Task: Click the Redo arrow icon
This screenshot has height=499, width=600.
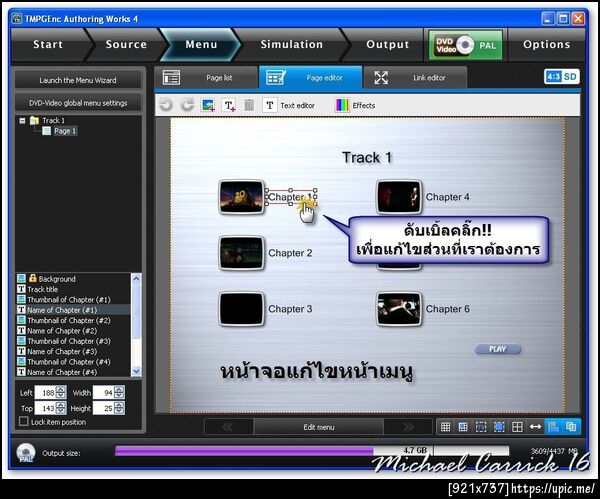Action: [187, 105]
